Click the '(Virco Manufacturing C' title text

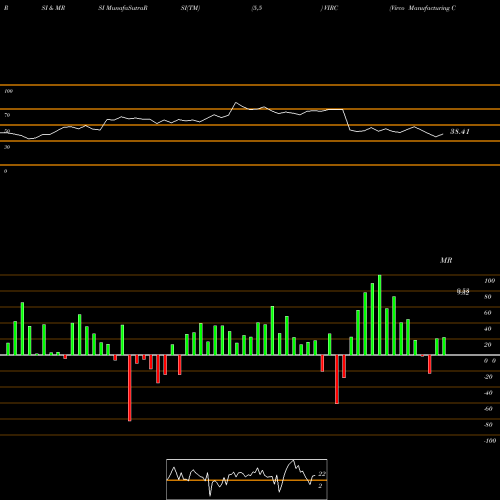coord(423,8)
